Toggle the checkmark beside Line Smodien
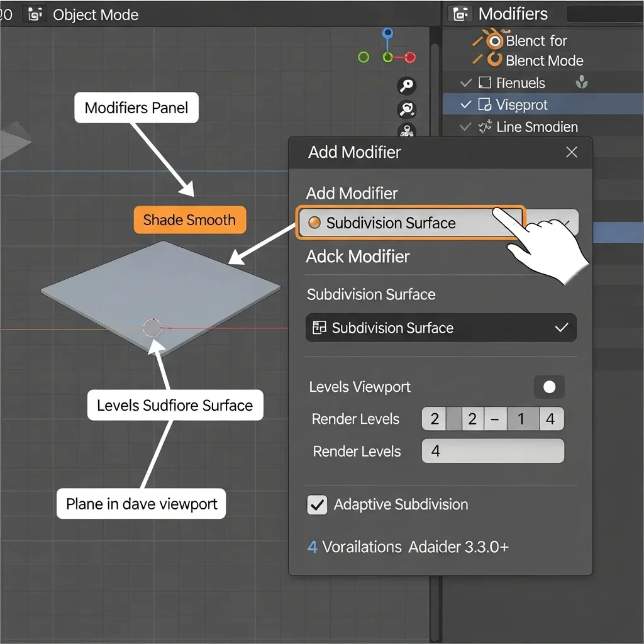Viewport: 644px width, 644px height. coord(465,126)
